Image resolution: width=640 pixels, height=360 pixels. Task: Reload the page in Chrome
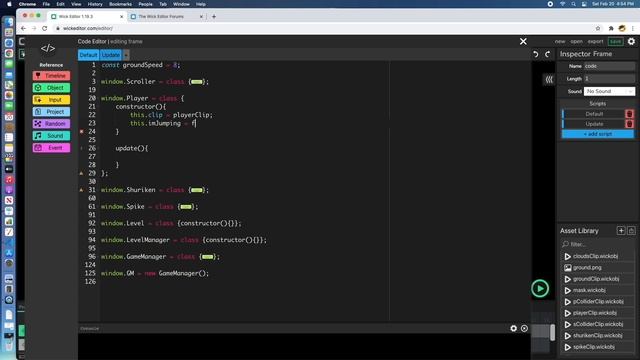(x=44, y=28)
